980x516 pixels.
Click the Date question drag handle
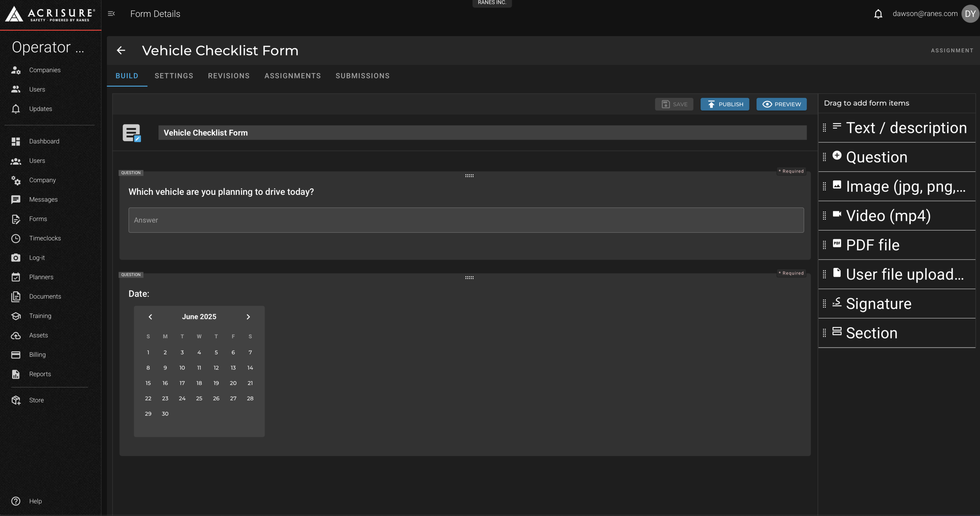469,278
